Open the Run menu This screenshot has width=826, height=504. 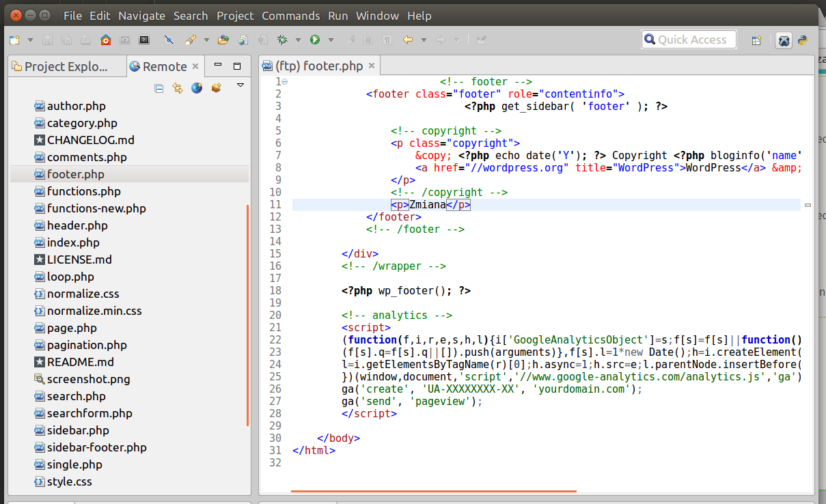tap(338, 16)
